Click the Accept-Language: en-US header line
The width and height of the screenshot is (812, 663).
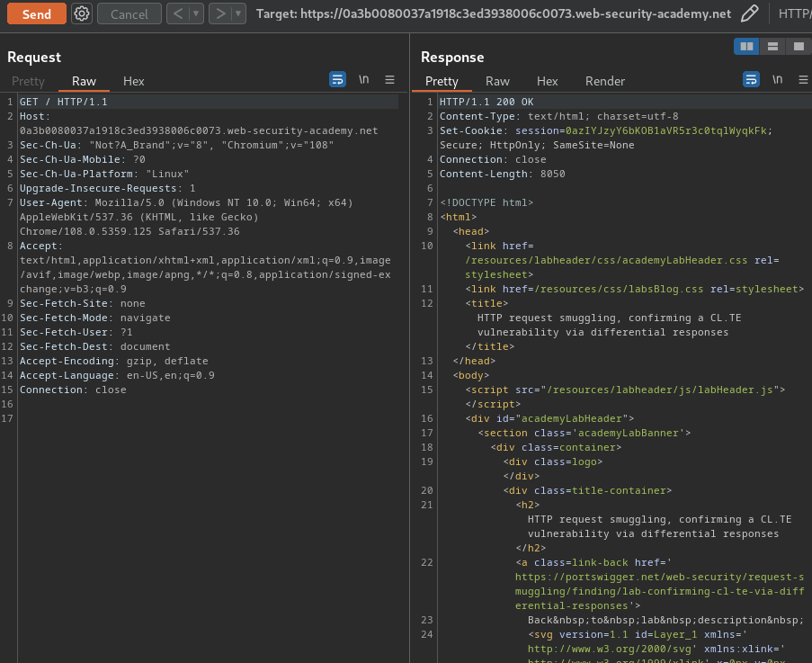coord(117,375)
